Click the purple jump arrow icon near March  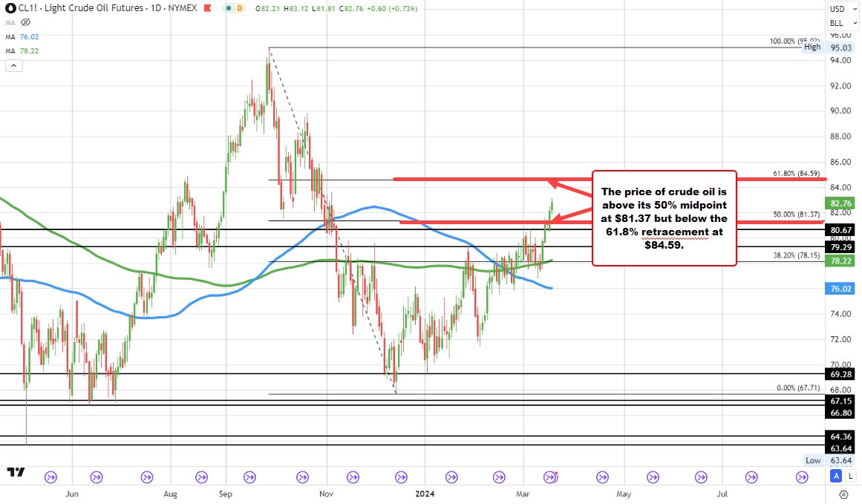(x=550, y=477)
